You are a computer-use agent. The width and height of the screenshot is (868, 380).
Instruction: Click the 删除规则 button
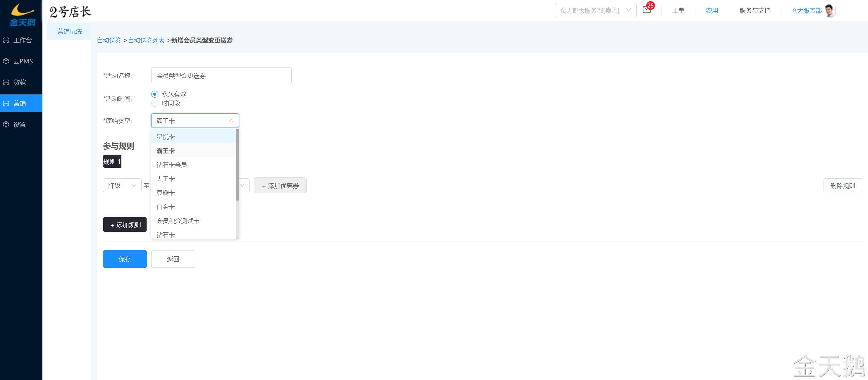(x=842, y=185)
